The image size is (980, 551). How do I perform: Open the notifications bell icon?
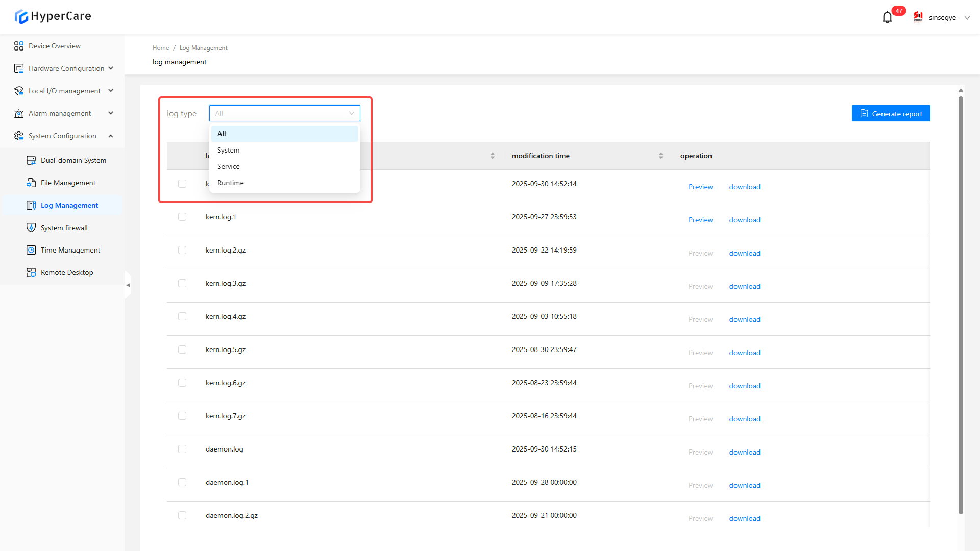click(x=887, y=17)
